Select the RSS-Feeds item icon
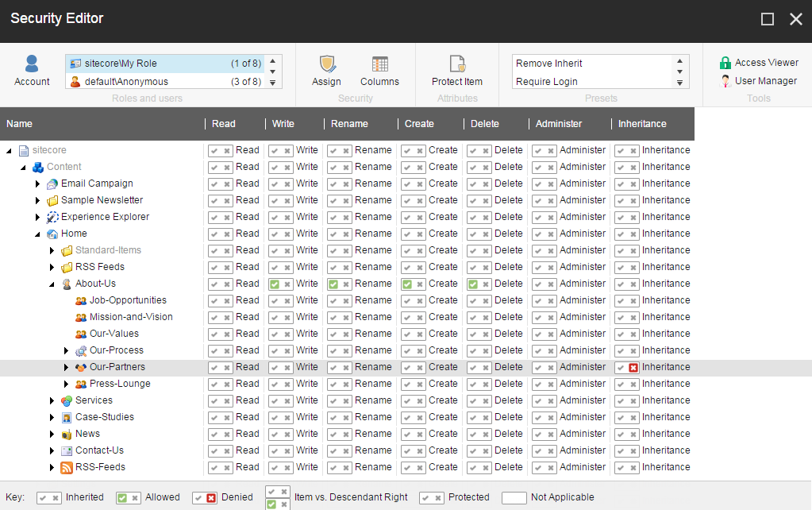Viewport: 812px width, 510px height. pos(67,467)
